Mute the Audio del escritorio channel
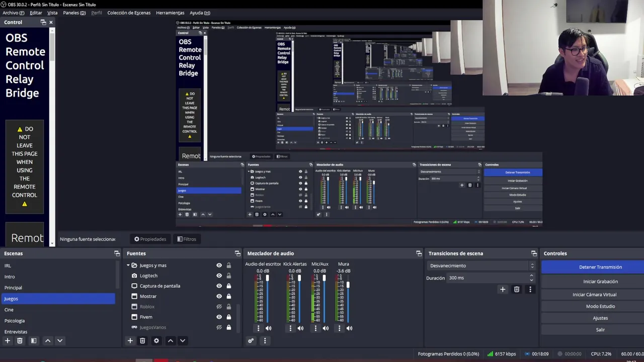 pos(269,328)
